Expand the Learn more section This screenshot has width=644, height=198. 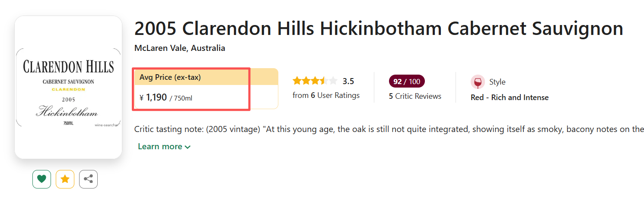[x=164, y=147]
